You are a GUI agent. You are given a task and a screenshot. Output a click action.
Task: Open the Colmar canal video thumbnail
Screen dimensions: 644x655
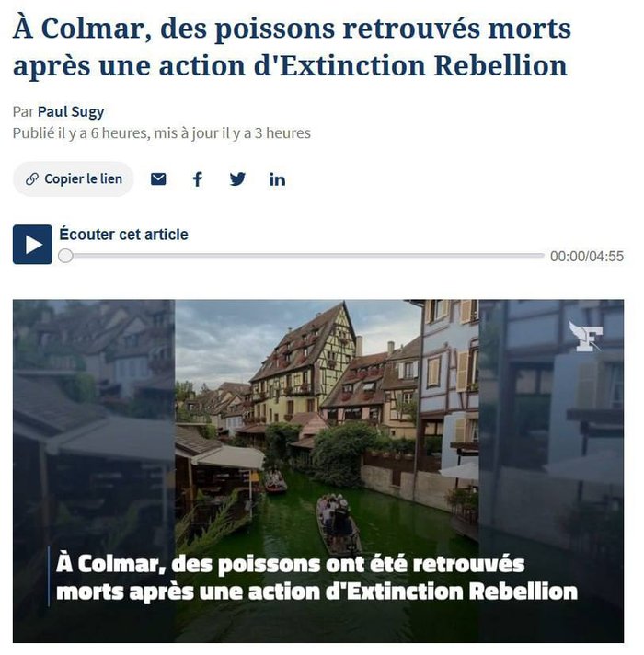point(318,471)
